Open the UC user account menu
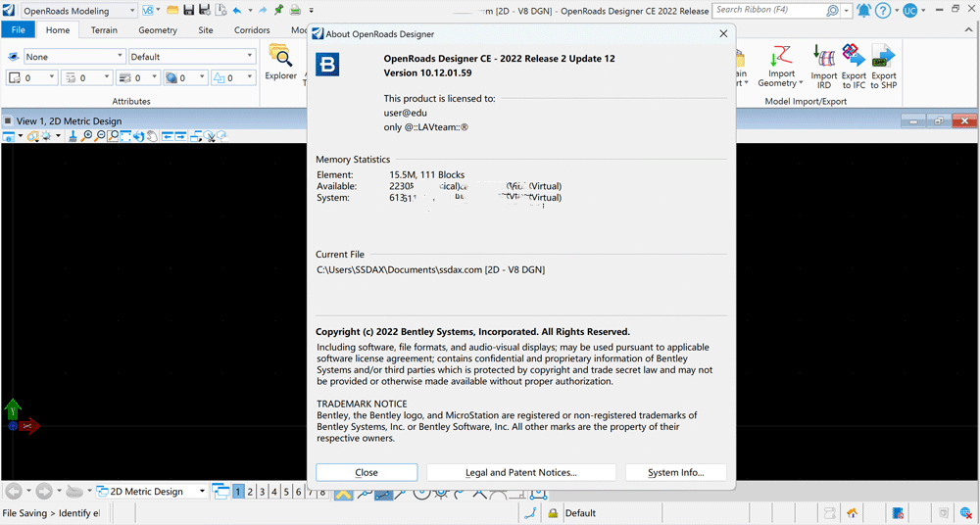The width and height of the screenshot is (980, 525). pyautogui.click(x=909, y=11)
